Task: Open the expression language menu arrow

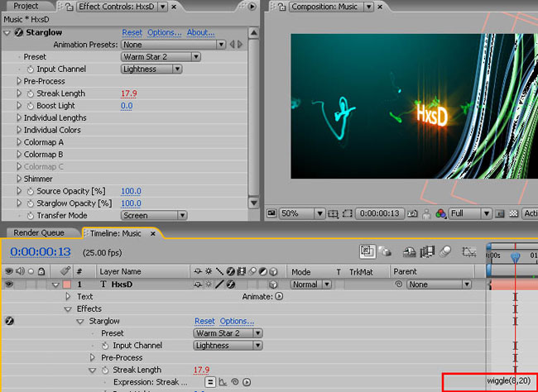Action: 247,382
